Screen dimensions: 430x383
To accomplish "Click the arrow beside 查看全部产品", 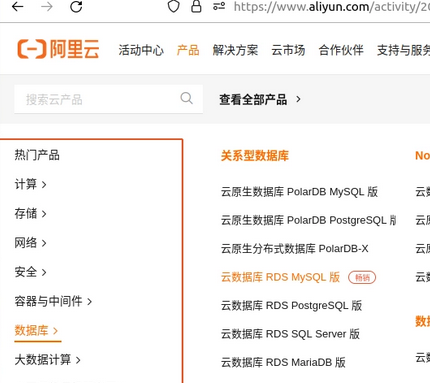I will click(298, 99).
